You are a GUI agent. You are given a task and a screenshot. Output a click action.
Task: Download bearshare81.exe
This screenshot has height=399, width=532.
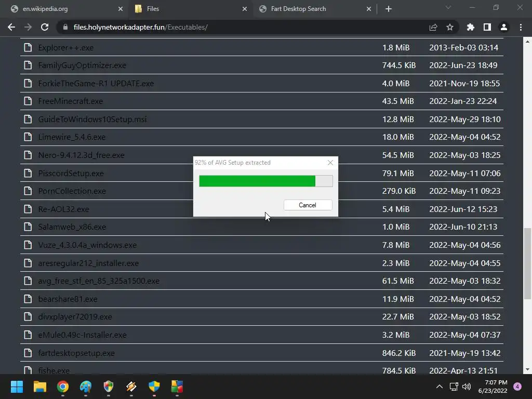click(x=68, y=299)
